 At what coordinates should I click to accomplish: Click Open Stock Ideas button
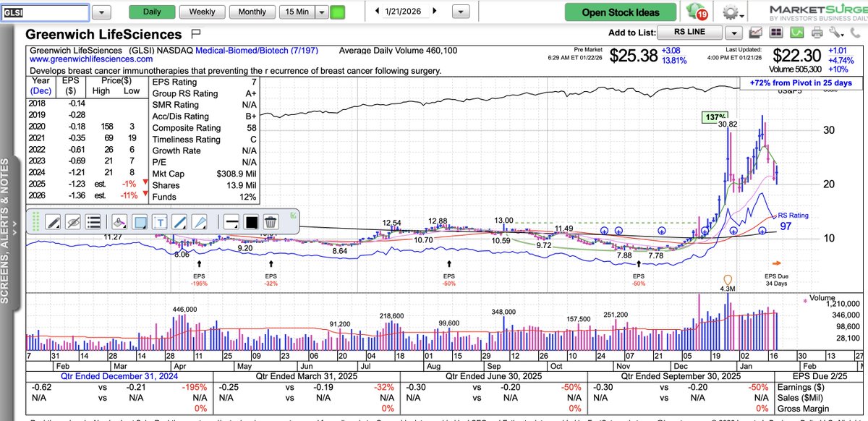pyautogui.click(x=621, y=12)
